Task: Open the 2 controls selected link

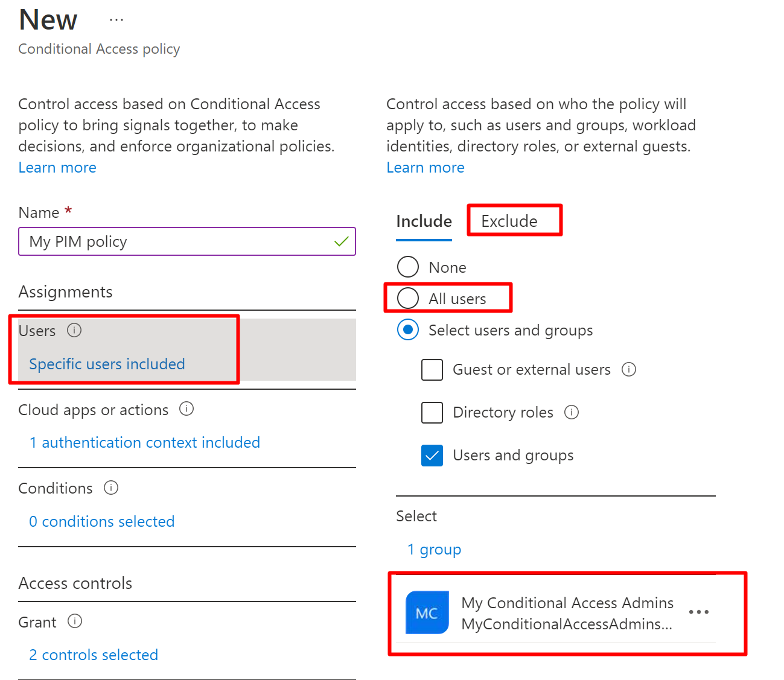Action: tap(94, 655)
